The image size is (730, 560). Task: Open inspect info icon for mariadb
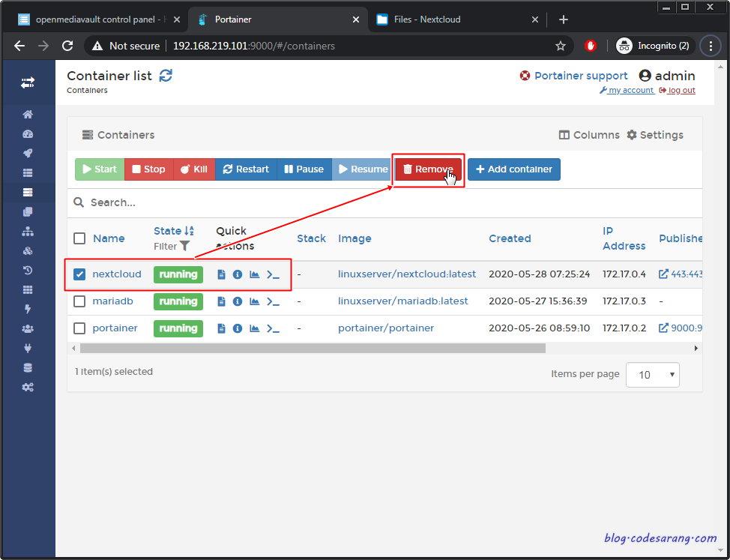coord(238,301)
